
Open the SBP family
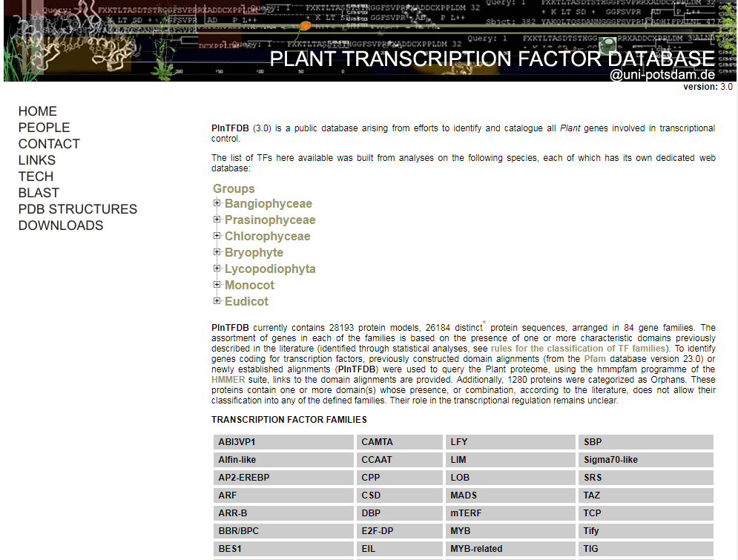[x=646, y=442]
